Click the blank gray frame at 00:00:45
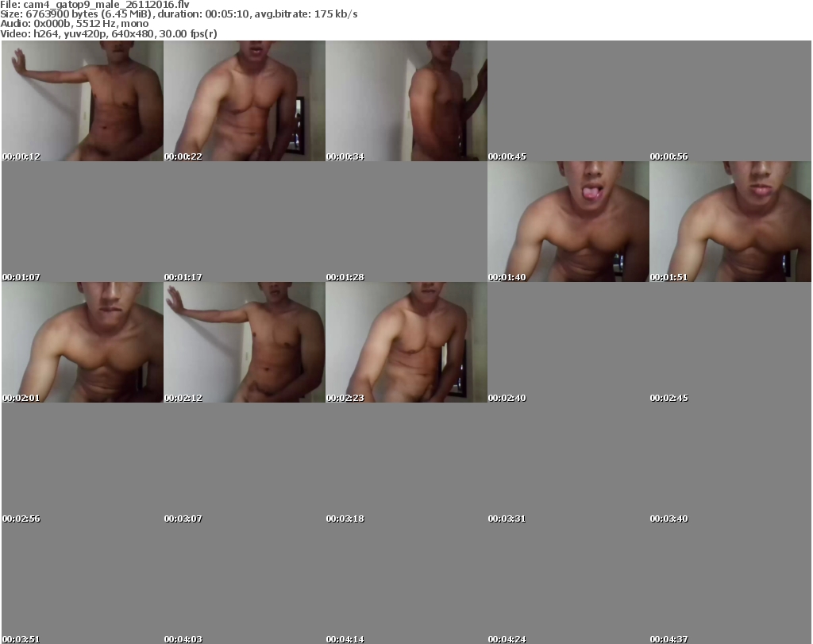 click(x=568, y=101)
